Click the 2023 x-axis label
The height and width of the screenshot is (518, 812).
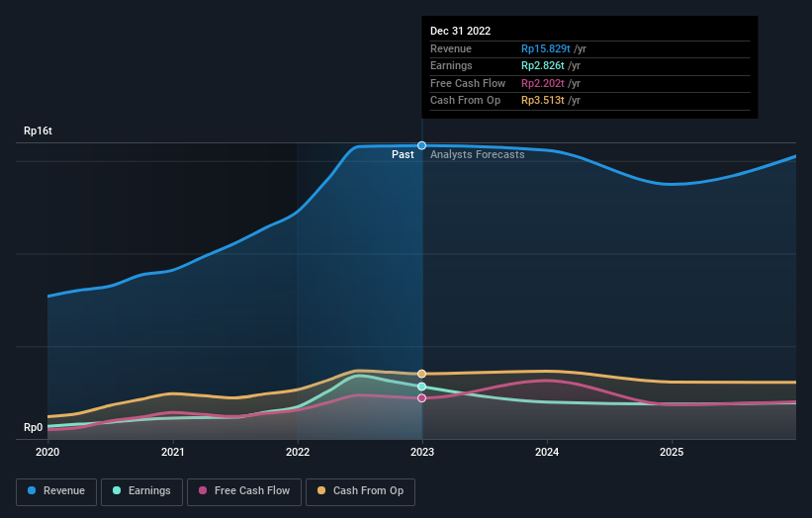point(422,453)
